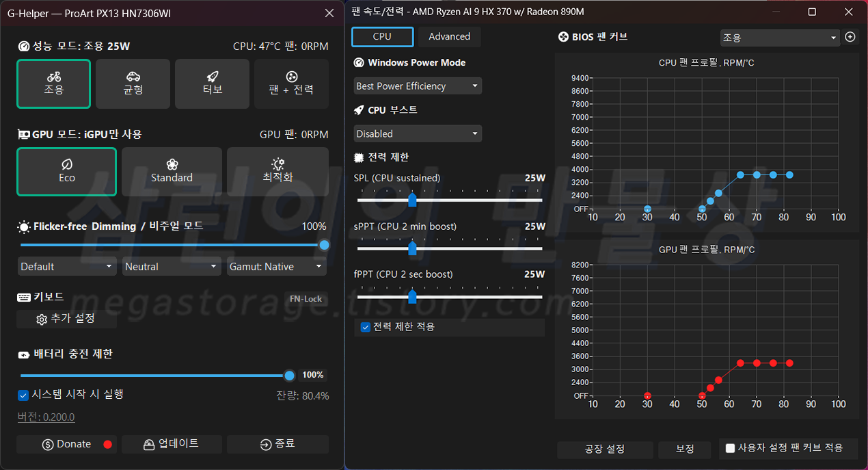Viewport: 868px width, 470px height.
Task: Open the CPU boost Disabled dropdown
Action: tap(418, 133)
